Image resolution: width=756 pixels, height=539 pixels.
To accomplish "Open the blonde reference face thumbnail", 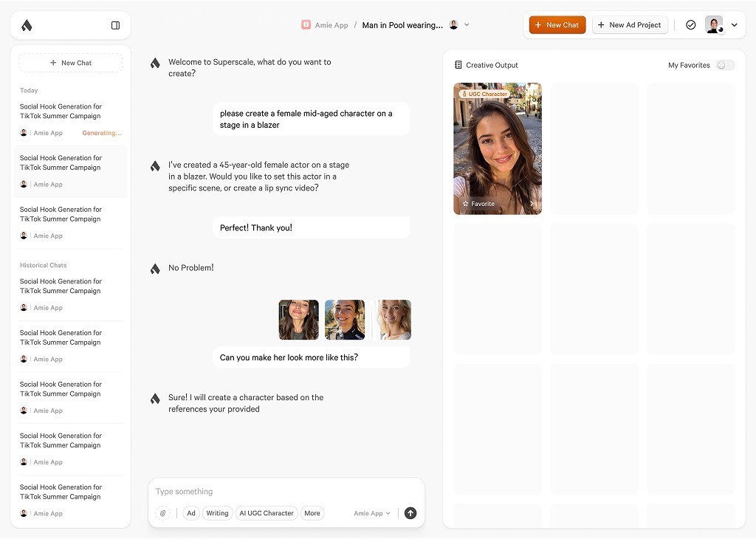I will 391,320.
